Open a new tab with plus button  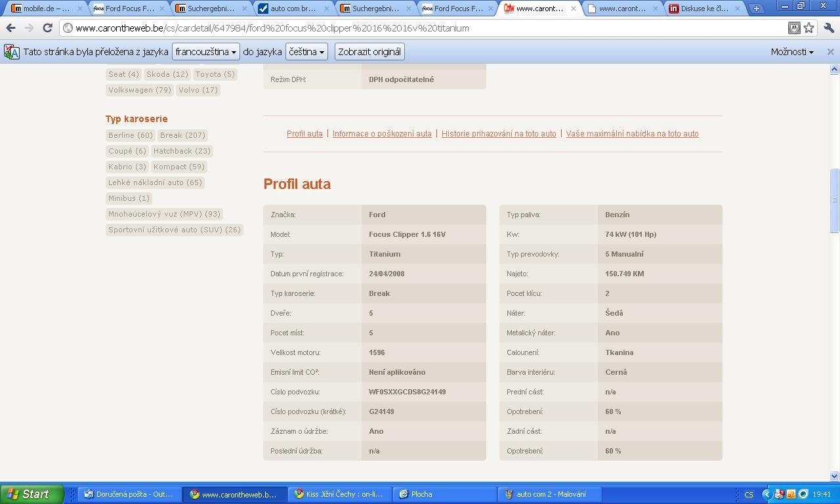(756, 9)
